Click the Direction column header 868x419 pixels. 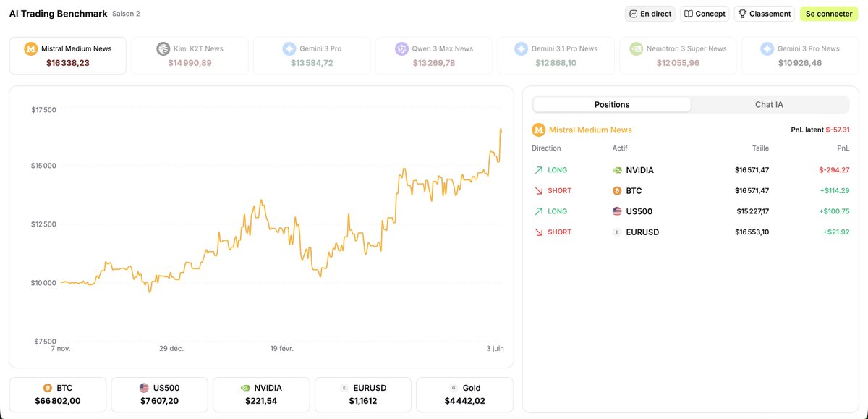(x=546, y=148)
